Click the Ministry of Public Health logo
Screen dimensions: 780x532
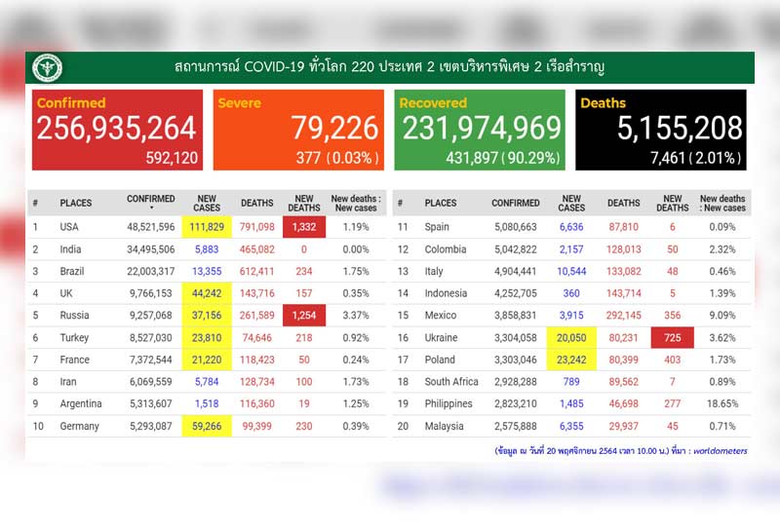point(47,68)
